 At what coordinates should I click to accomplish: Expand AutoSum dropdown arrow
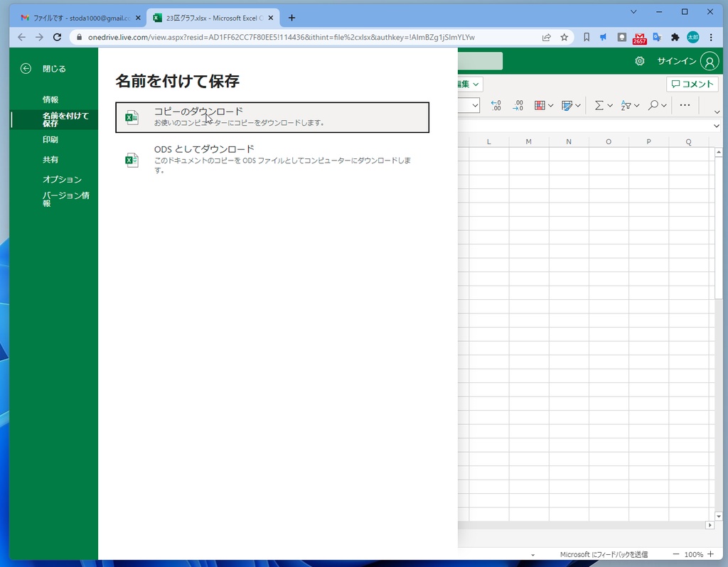coord(610,106)
